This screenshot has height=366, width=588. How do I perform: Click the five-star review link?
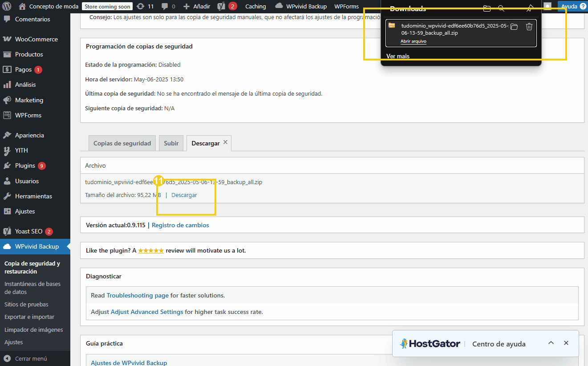(x=151, y=250)
